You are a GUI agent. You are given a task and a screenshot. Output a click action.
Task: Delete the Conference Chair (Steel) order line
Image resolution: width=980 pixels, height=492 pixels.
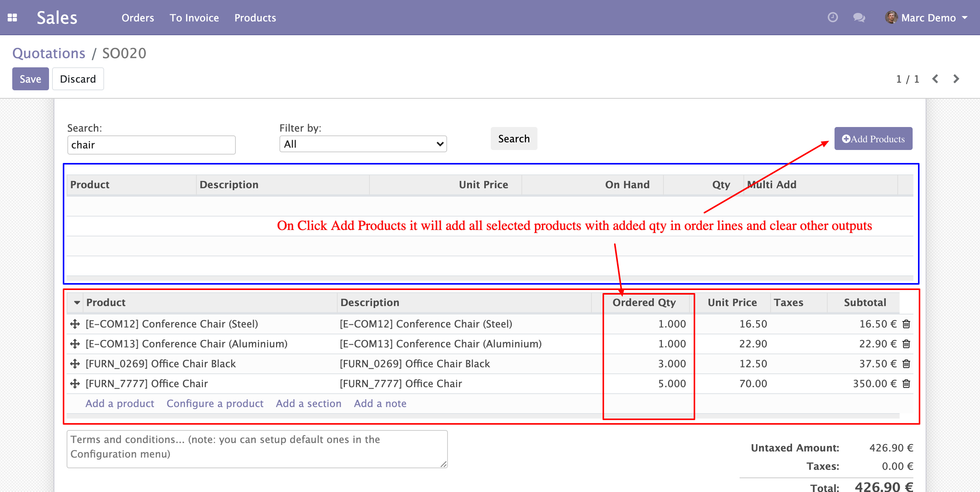(906, 324)
